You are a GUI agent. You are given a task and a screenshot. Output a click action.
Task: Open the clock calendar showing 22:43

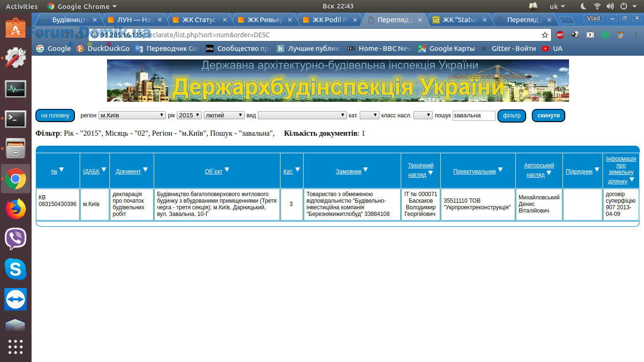click(x=338, y=6)
